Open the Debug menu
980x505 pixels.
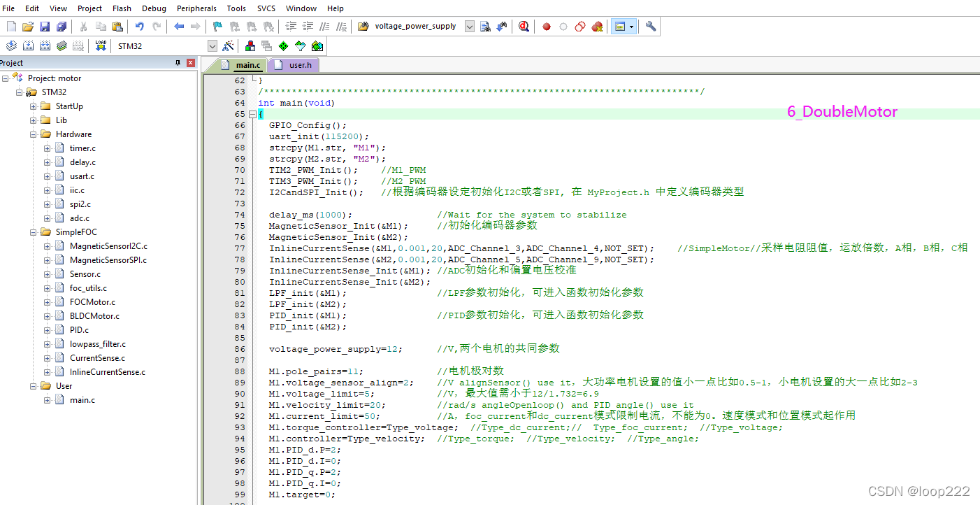[154, 8]
